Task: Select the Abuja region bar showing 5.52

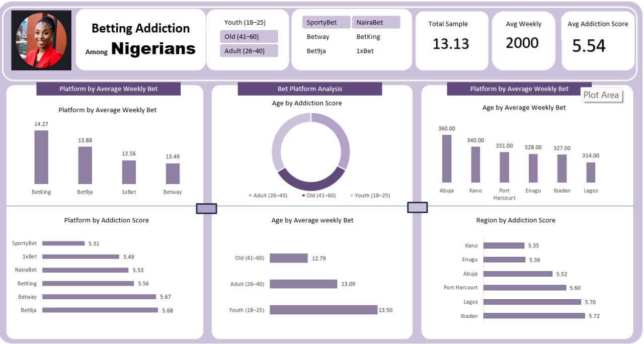Action: point(518,274)
